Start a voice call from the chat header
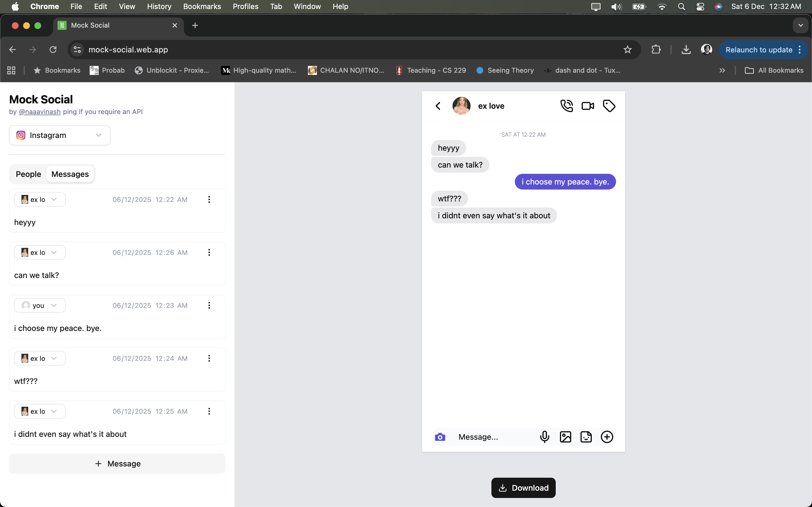The image size is (812, 507). click(x=566, y=106)
